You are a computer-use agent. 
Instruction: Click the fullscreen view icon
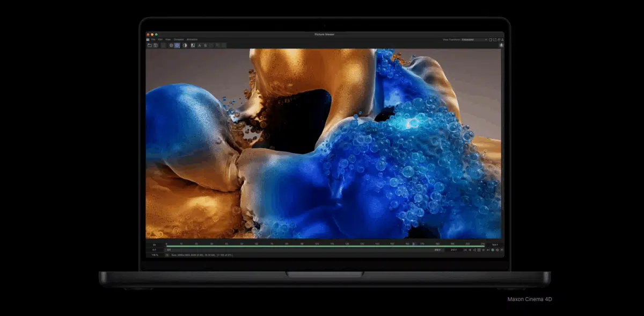[x=490, y=39]
